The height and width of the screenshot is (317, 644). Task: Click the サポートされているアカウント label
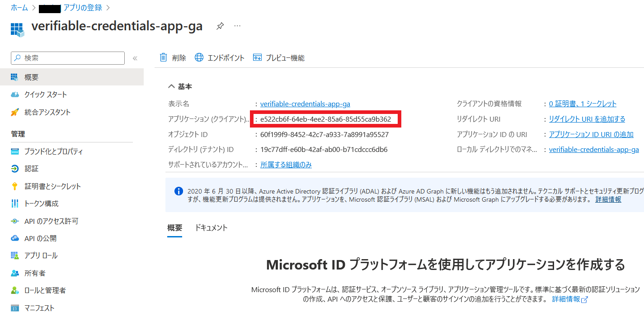[208, 165]
